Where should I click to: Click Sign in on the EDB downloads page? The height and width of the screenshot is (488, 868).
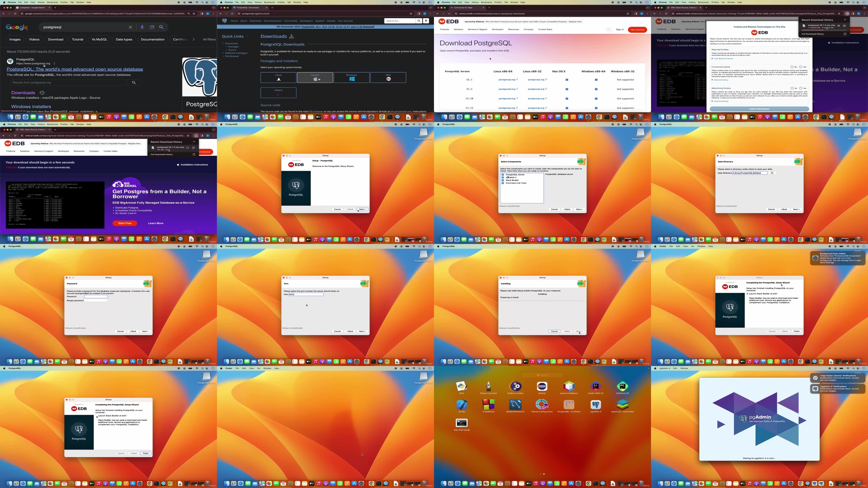pyautogui.click(x=620, y=30)
